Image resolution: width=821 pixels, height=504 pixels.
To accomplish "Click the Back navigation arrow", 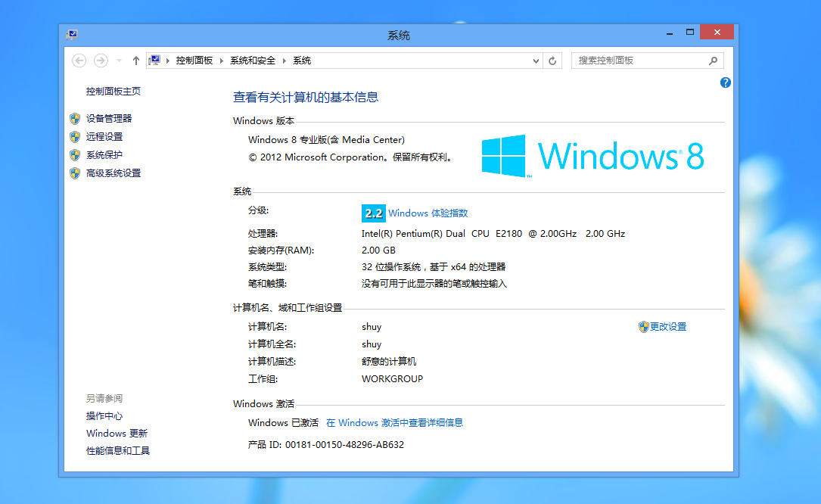I will pos(79,61).
